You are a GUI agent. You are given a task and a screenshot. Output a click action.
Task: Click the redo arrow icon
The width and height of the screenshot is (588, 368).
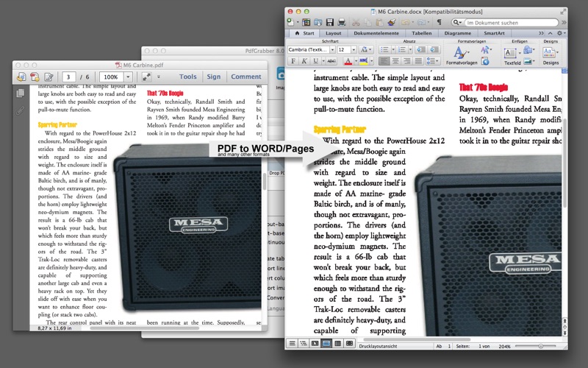point(422,23)
